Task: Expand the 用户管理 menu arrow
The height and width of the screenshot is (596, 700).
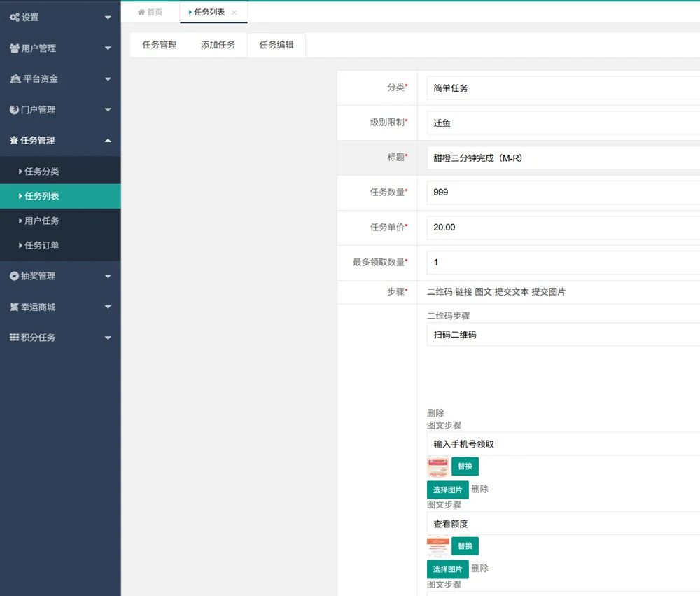Action: (x=108, y=48)
